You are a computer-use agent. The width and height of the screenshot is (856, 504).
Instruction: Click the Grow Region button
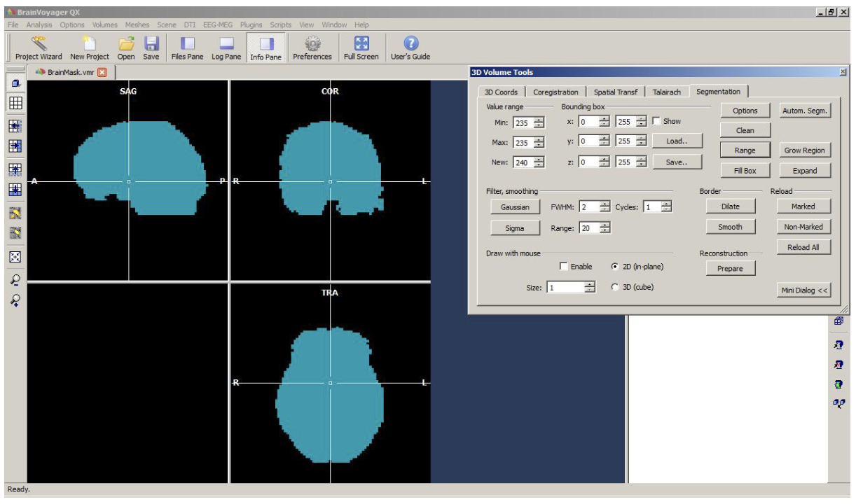coord(804,150)
